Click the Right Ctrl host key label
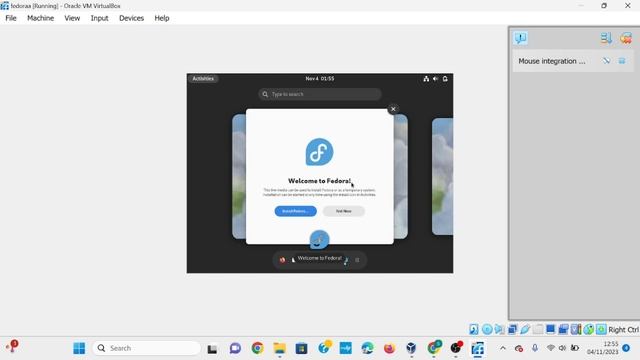 click(x=624, y=329)
